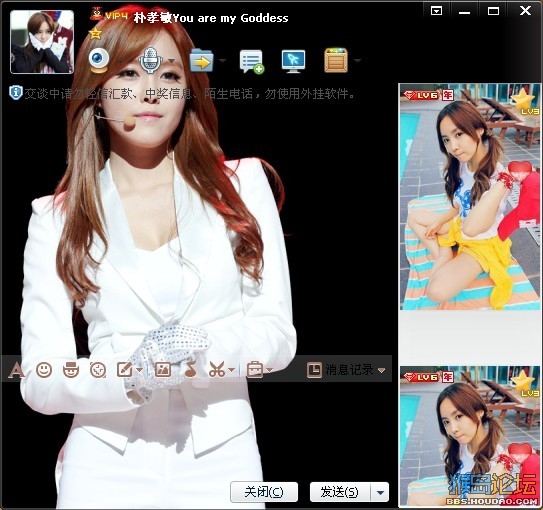
Task: Expand the 消息记录 dropdown arrow
Action: (382, 370)
